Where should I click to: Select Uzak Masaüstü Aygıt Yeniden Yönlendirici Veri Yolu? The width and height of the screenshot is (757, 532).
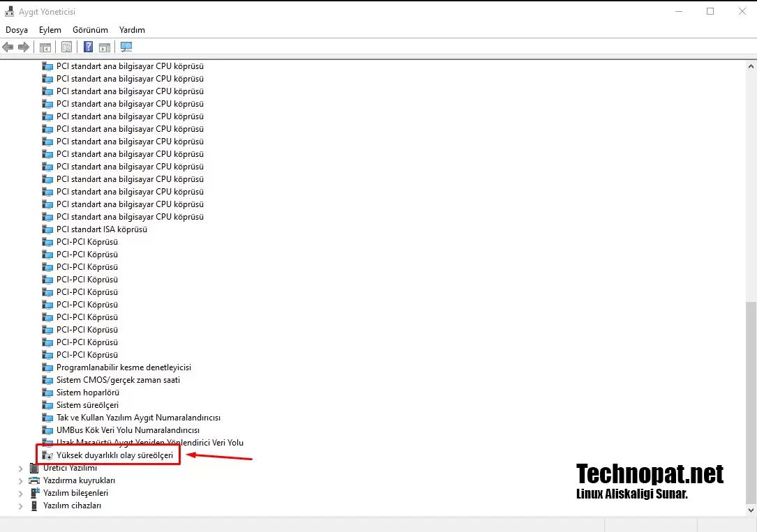pyautogui.click(x=150, y=443)
